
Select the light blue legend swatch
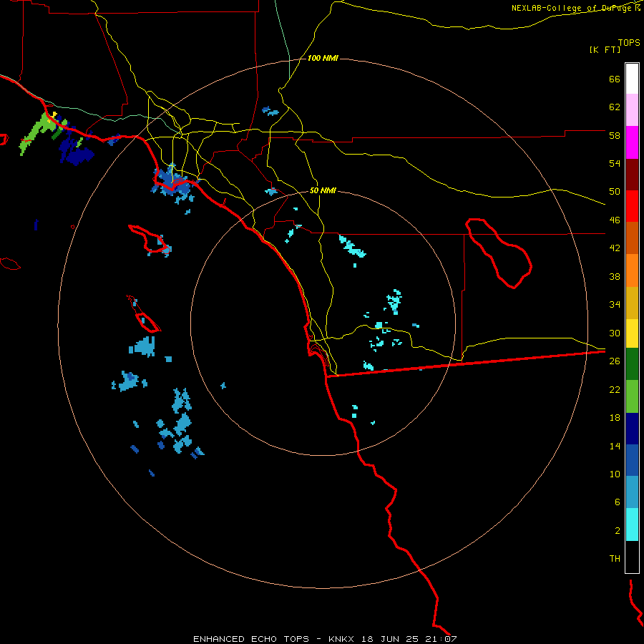coord(632,492)
